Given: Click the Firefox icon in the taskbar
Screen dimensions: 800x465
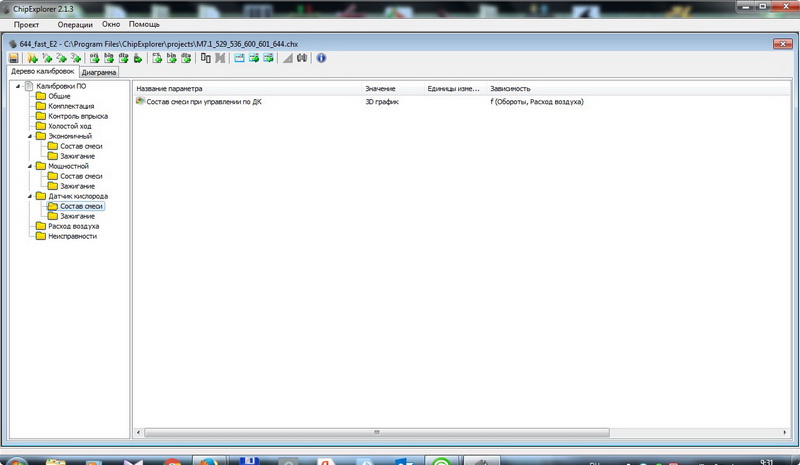Looking at the screenshot, I should [208, 461].
